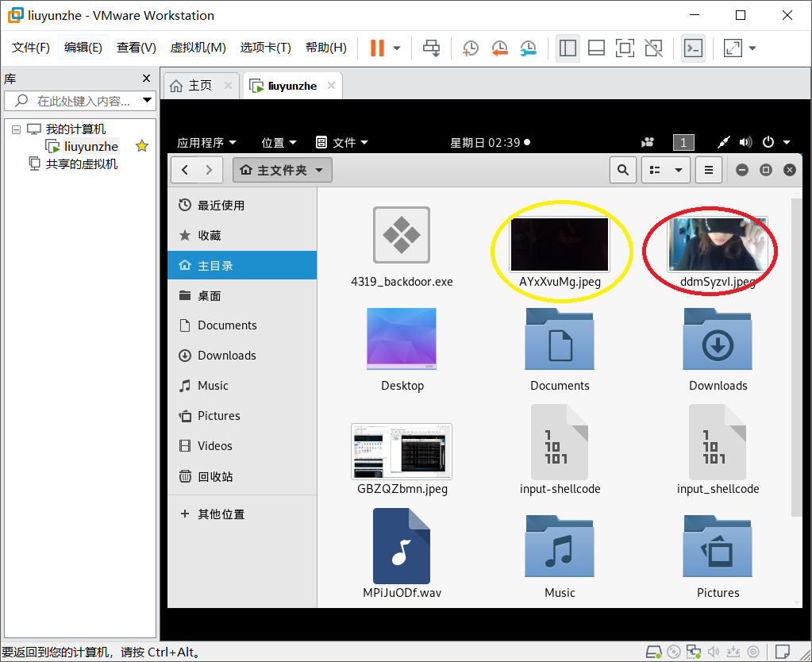This screenshot has height=662, width=812.
Task: Open the library search filter dropdown
Action: [147, 100]
